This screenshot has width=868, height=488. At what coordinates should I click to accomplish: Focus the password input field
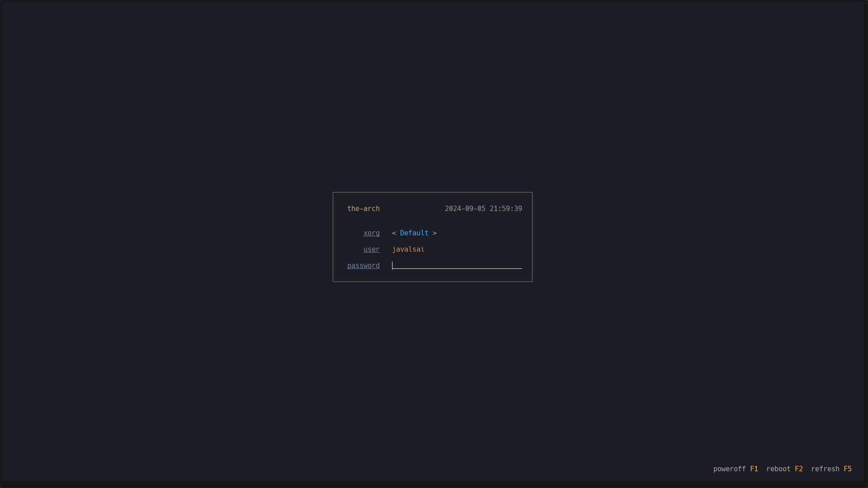point(457,265)
